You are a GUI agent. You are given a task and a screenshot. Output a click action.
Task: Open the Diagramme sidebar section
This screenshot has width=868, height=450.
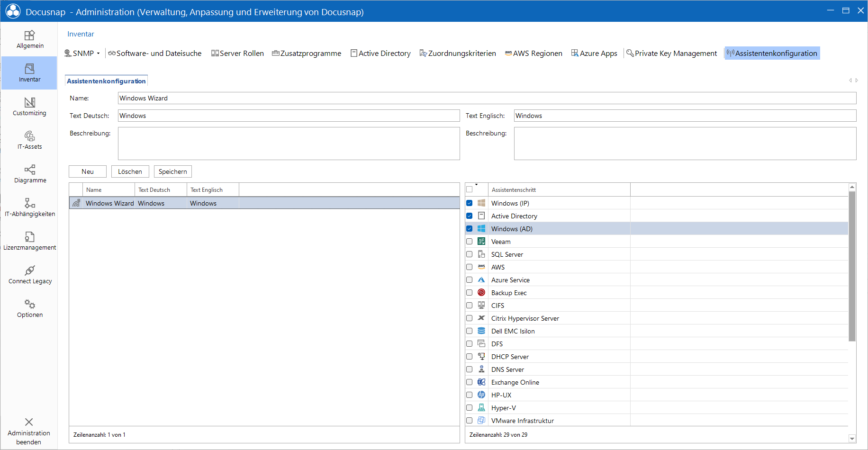tap(29, 174)
